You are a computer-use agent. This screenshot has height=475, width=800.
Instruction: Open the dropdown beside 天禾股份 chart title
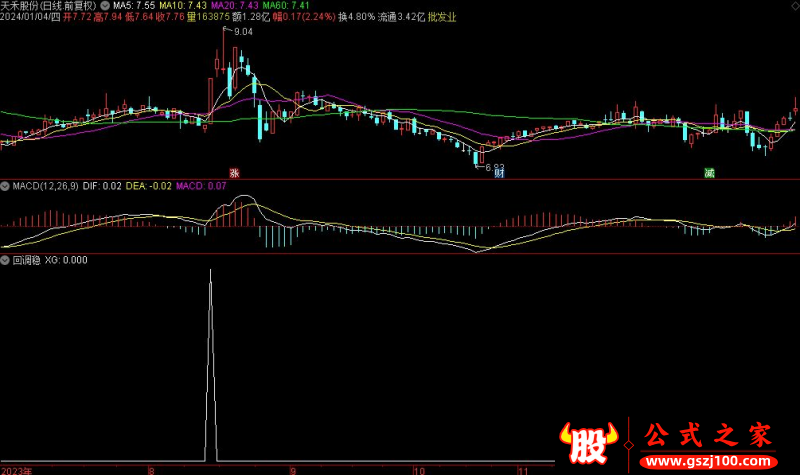click(x=105, y=6)
